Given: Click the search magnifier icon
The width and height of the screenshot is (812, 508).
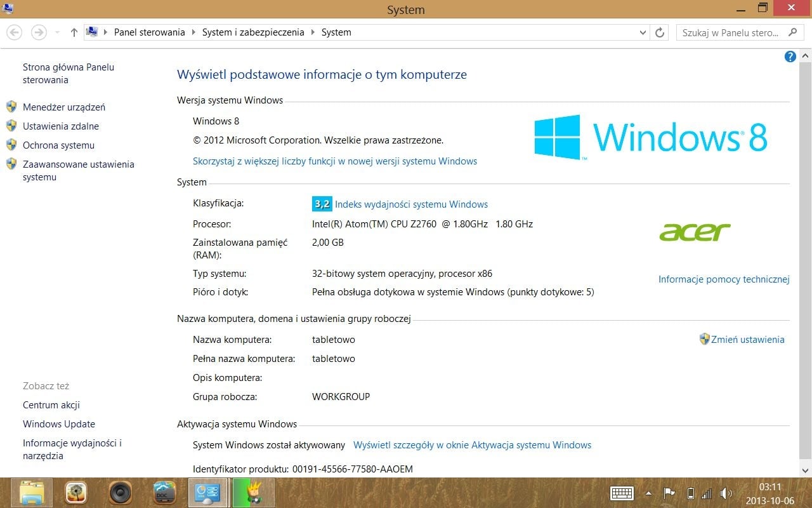Looking at the screenshot, I should click(793, 32).
